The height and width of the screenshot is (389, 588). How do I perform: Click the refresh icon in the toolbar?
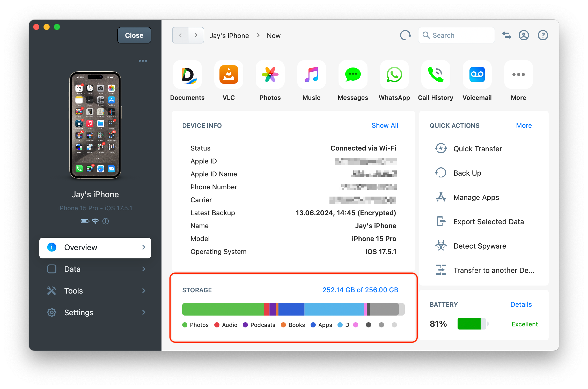tap(406, 35)
